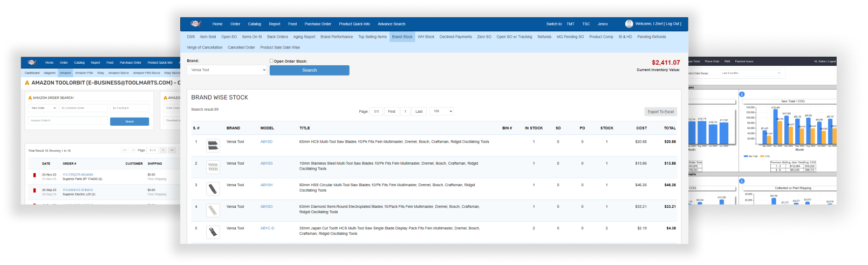Open Purchase Order in the front window menu
Image resolution: width=868 pixels, height=265 pixels.
318,24
